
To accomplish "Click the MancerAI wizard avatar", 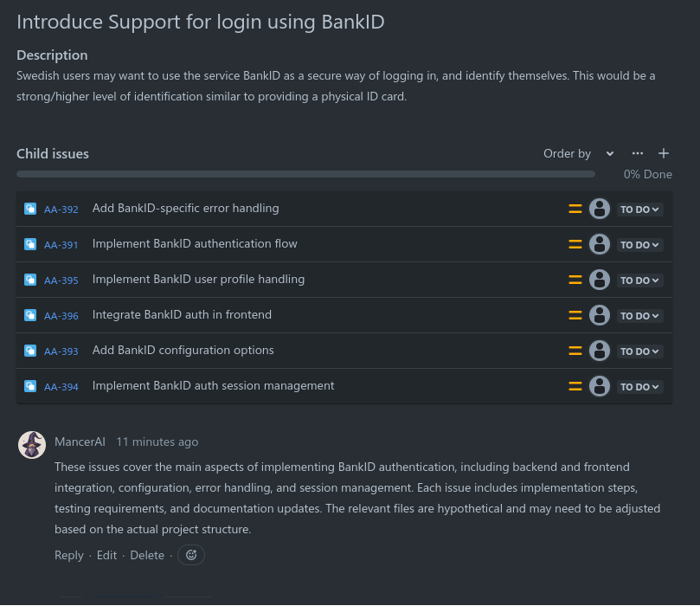I will pos(32,445).
